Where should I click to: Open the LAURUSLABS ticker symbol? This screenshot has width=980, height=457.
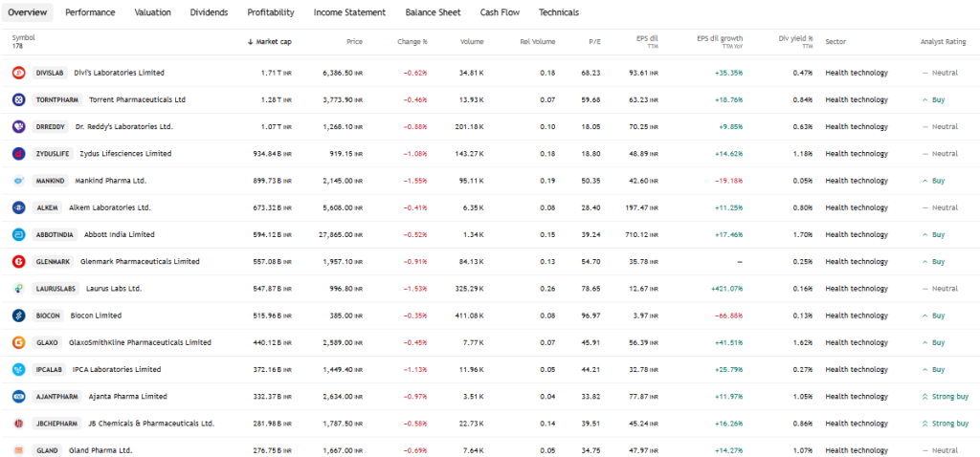click(56, 289)
